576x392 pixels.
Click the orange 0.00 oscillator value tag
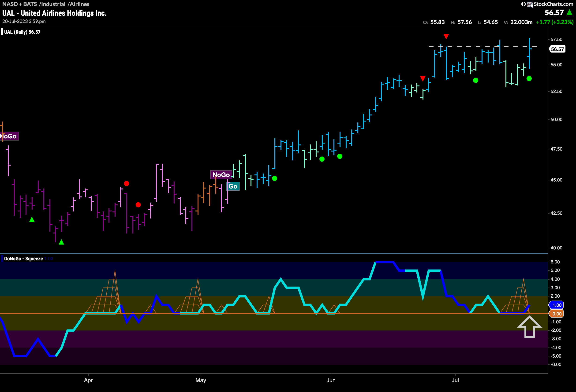click(556, 314)
